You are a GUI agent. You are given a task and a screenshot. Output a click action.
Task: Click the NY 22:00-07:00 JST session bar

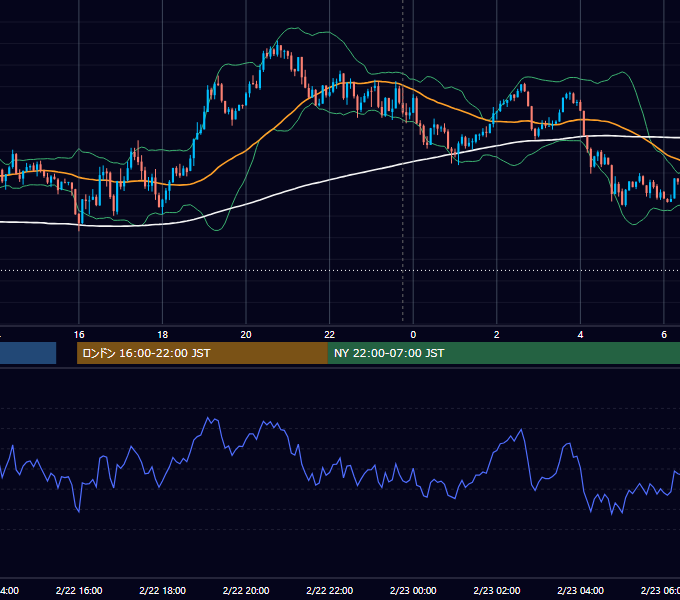coord(503,353)
